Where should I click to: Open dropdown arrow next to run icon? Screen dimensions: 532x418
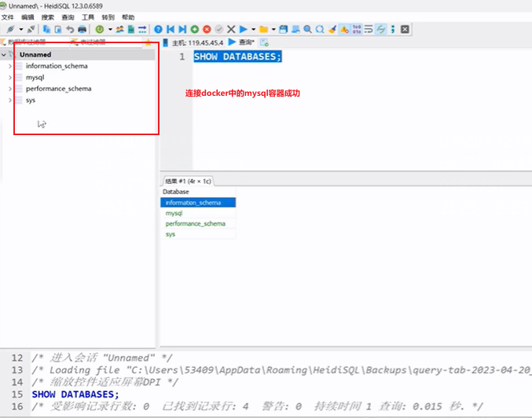coord(254,30)
